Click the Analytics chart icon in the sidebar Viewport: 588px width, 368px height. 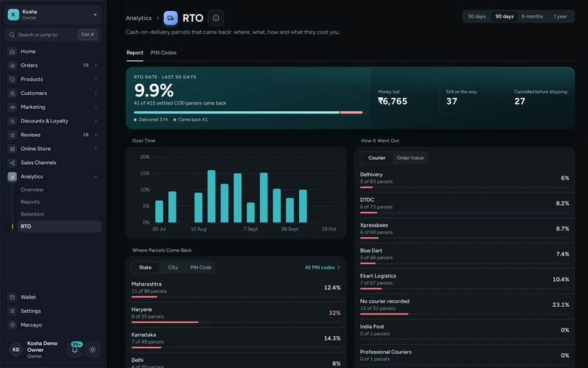click(12, 177)
